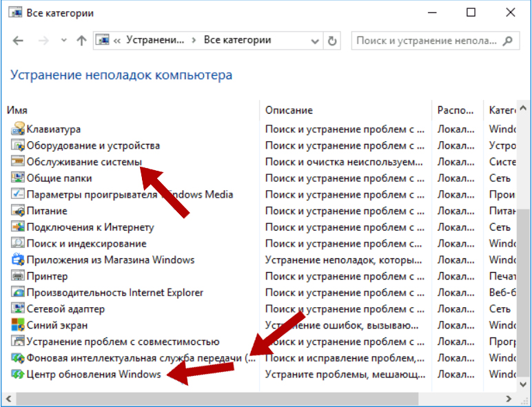Open Фоновая интеллектуальная служба передачи troubleshooter

pyautogui.click(x=141, y=358)
